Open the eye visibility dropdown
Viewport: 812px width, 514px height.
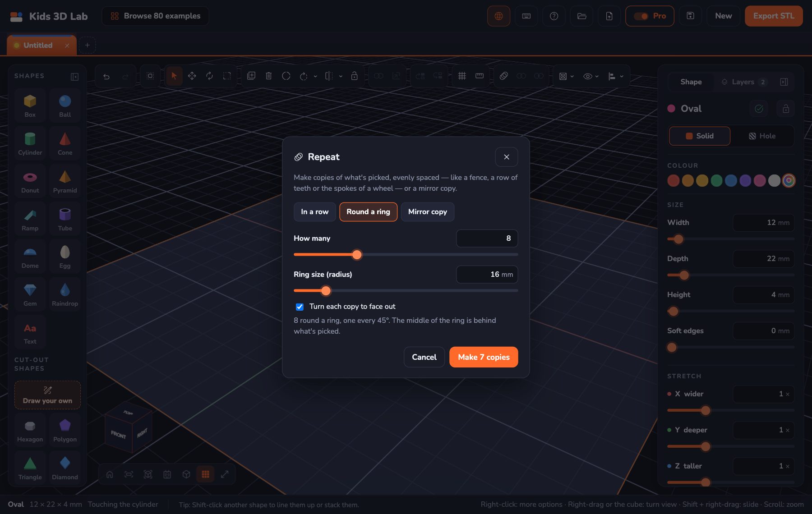[591, 76]
